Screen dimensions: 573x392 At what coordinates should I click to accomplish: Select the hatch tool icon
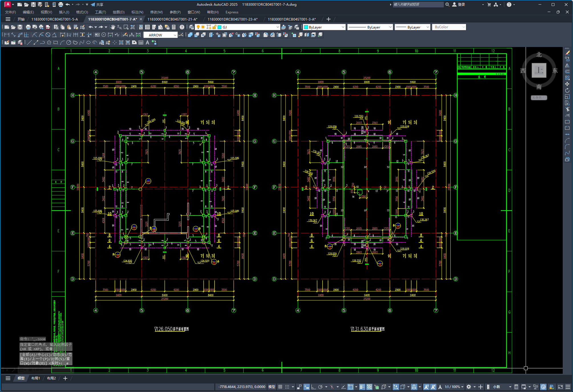click(121, 42)
